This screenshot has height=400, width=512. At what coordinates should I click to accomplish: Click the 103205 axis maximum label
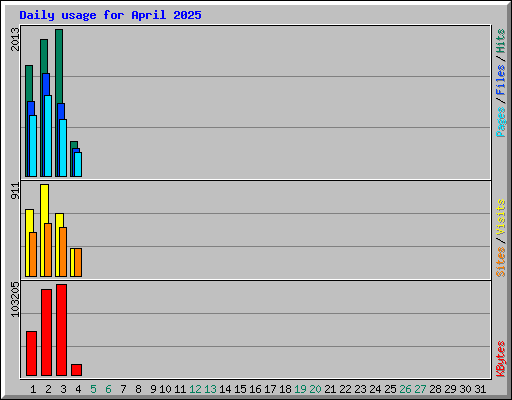click(15, 299)
